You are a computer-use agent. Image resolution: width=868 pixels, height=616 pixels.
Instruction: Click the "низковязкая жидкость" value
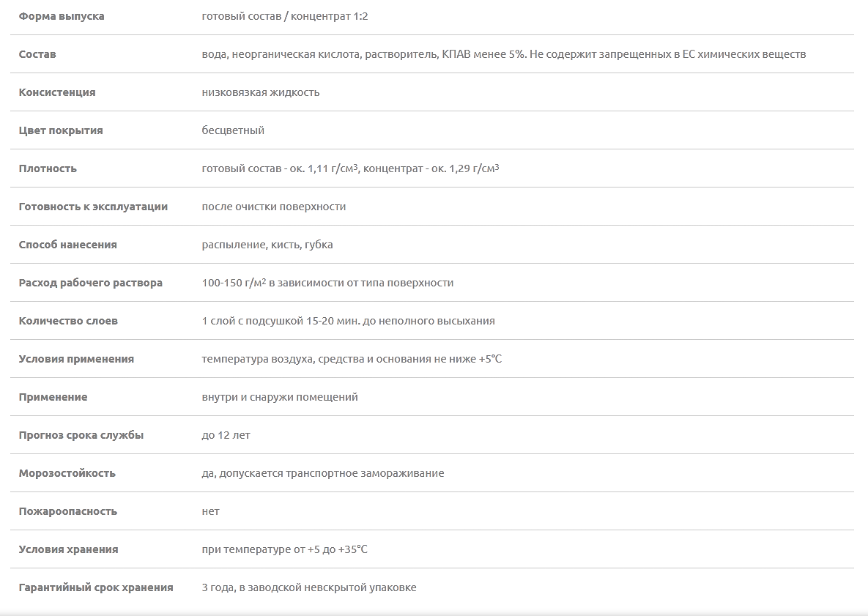tap(261, 92)
